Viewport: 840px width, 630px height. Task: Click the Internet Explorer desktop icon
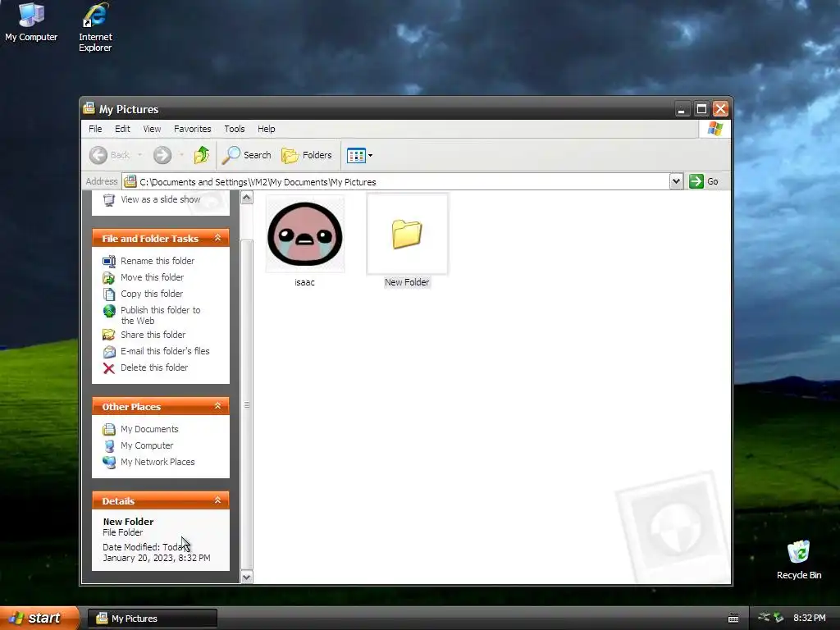click(95, 27)
